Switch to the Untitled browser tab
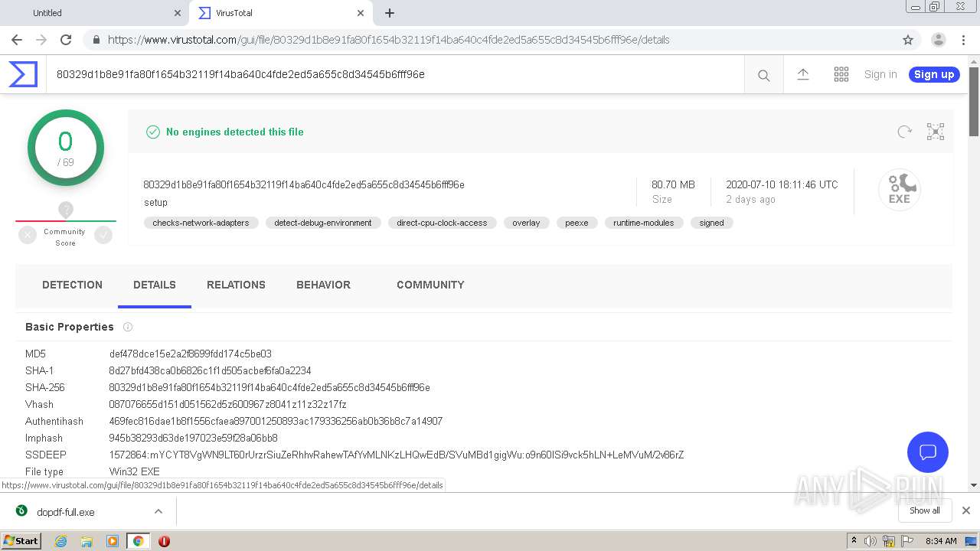980x551 pixels. (x=96, y=13)
